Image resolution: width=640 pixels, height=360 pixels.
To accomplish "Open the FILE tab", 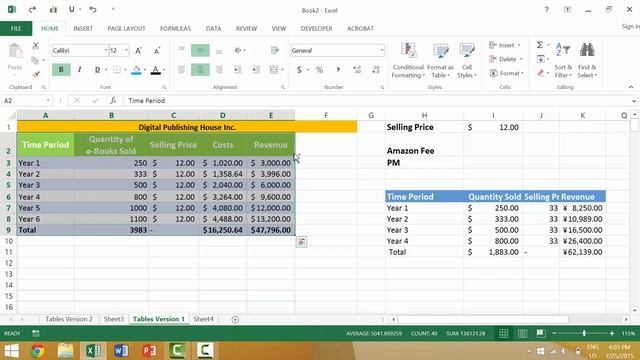I will pos(16,29).
